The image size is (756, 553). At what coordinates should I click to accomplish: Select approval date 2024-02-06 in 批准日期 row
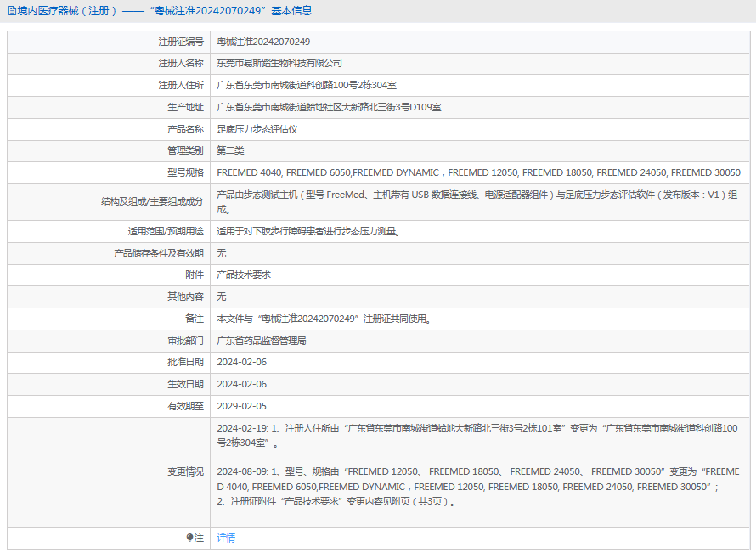pos(241,362)
